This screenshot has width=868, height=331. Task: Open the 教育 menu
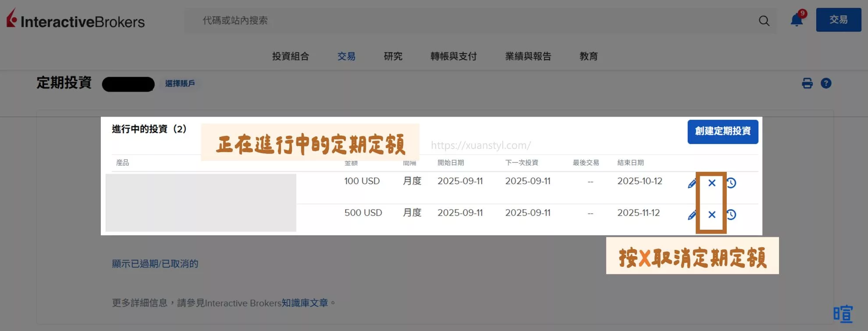click(x=588, y=56)
